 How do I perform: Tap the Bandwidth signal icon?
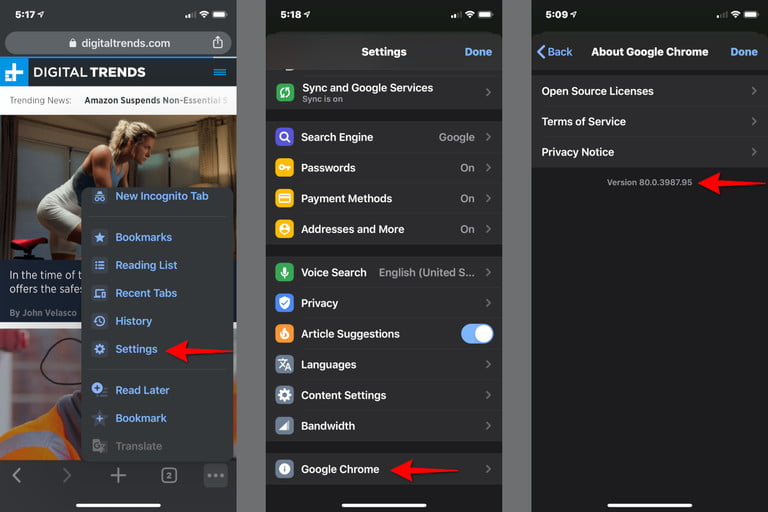click(x=285, y=426)
